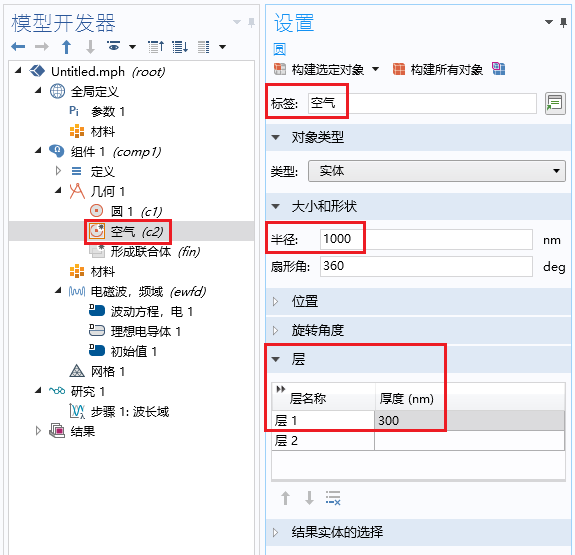Click the blue grid icon beside 构建所有对象
The height and width of the screenshot is (555, 575).
tap(498, 69)
